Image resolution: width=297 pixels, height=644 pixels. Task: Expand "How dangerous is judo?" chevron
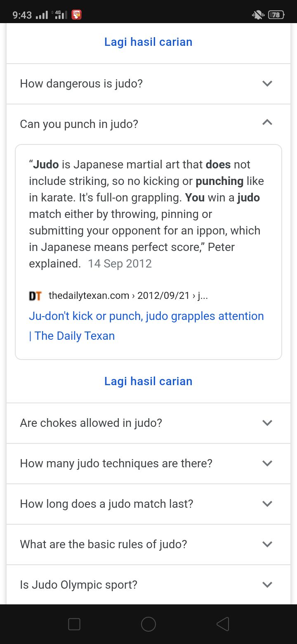pos(267,83)
